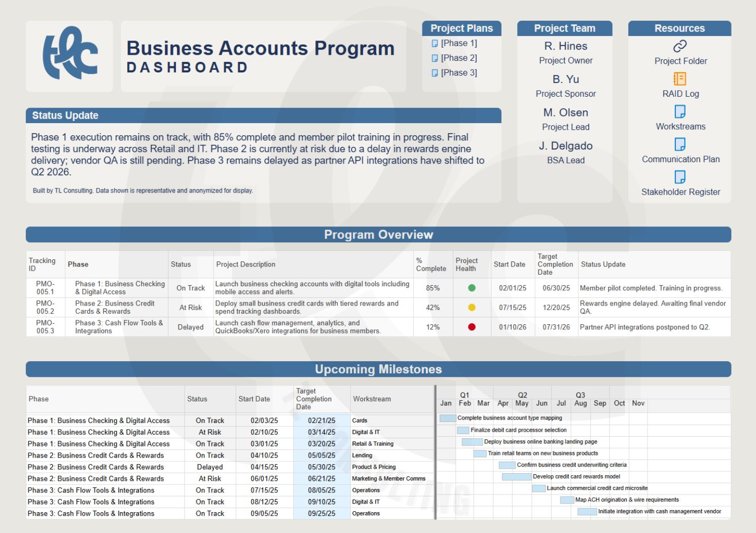This screenshot has height=533, width=756.
Task: Select the Gantt bar for debit card processor selection
Action: 463,430
